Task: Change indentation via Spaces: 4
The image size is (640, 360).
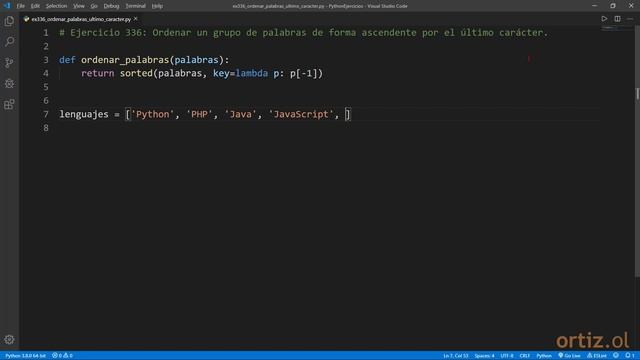Action: point(484,356)
